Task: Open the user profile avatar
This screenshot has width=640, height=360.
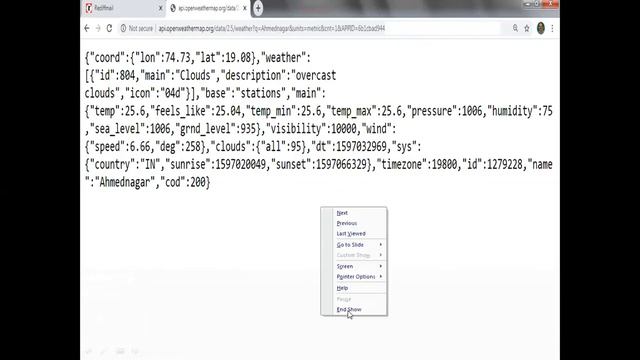Action: pyautogui.click(x=541, y=28)
